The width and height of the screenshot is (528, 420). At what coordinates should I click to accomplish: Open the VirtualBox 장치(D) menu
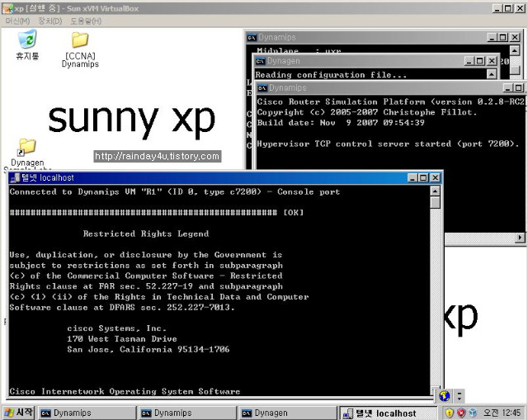[50, 21]
